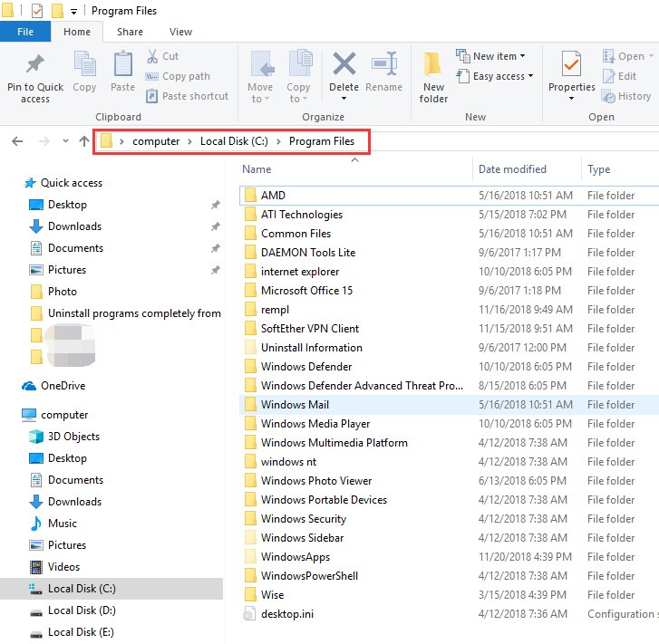This screenshot has width=659, height=644.
Task: Sort by Date modified column header
Action: coord(512,169)
